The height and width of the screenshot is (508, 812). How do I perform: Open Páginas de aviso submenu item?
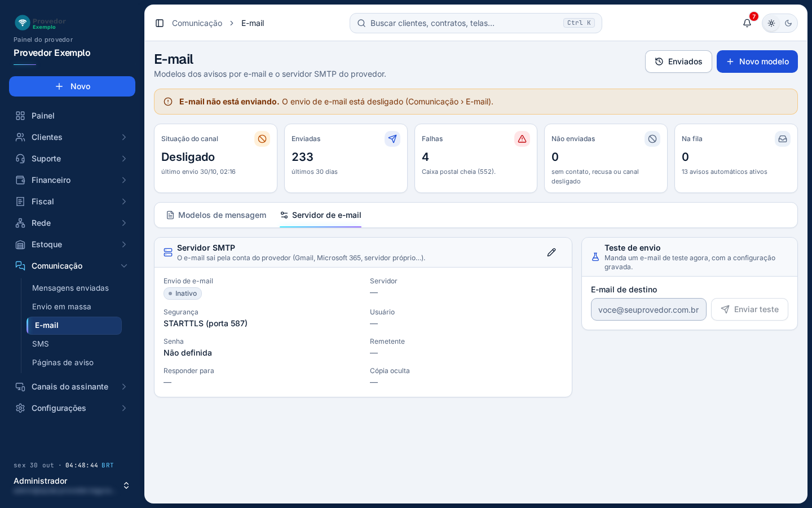(x=74, y=362)
